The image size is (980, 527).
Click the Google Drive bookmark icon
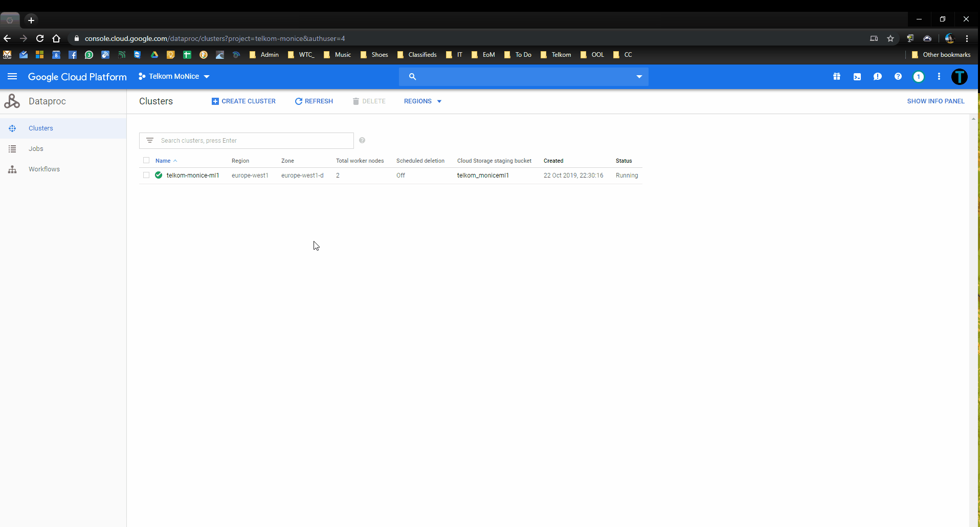point(154,55)
